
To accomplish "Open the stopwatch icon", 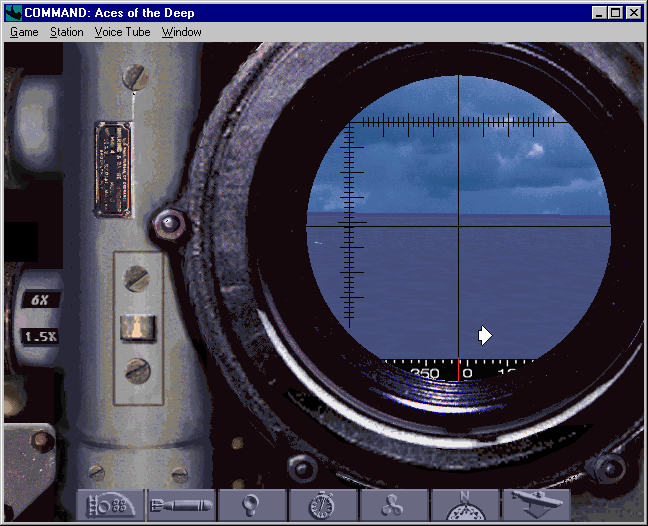I will point(323,505).
